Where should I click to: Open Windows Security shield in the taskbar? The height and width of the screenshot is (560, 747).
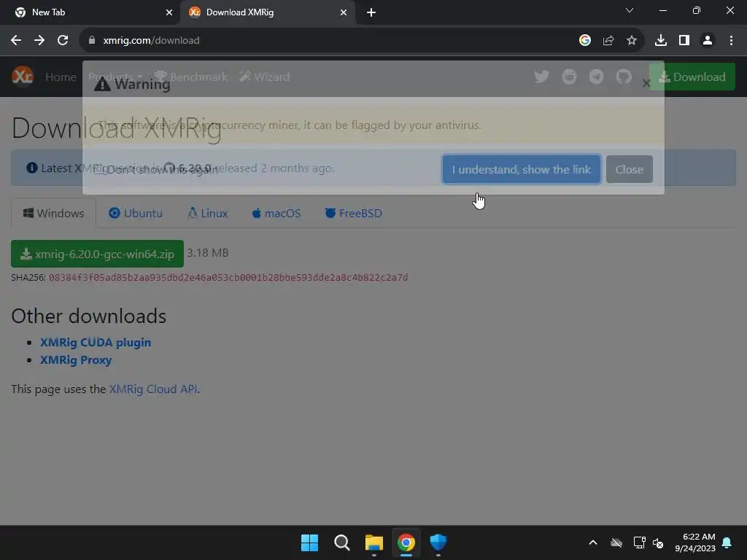[x=438, y=542]
